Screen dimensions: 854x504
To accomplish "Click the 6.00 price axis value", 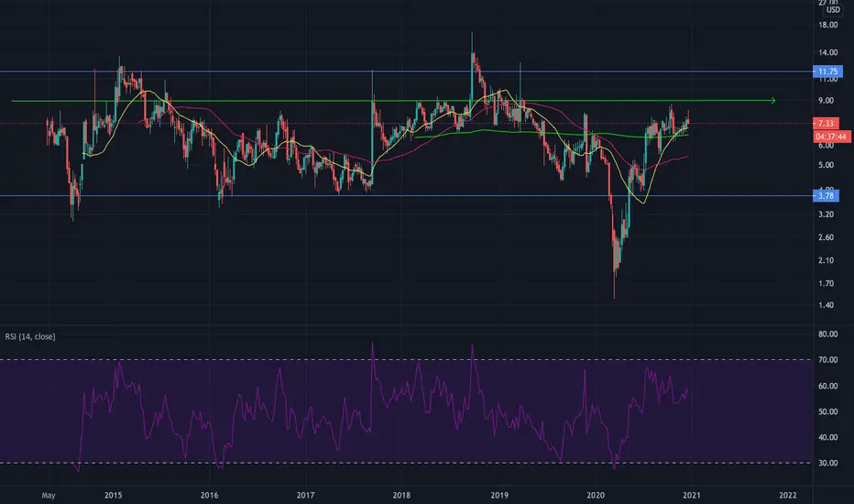I will (827, 146).
